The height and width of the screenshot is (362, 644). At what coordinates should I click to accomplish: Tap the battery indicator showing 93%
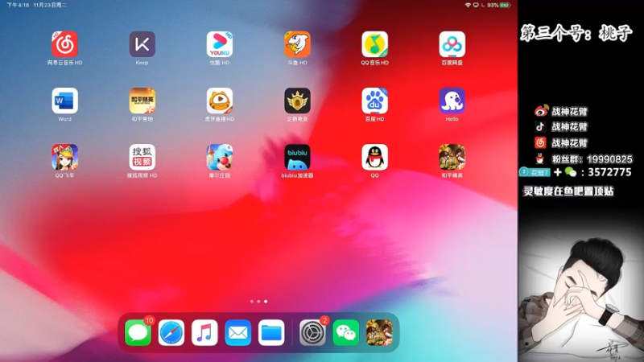pyautogui.click(x=499, y=5)
